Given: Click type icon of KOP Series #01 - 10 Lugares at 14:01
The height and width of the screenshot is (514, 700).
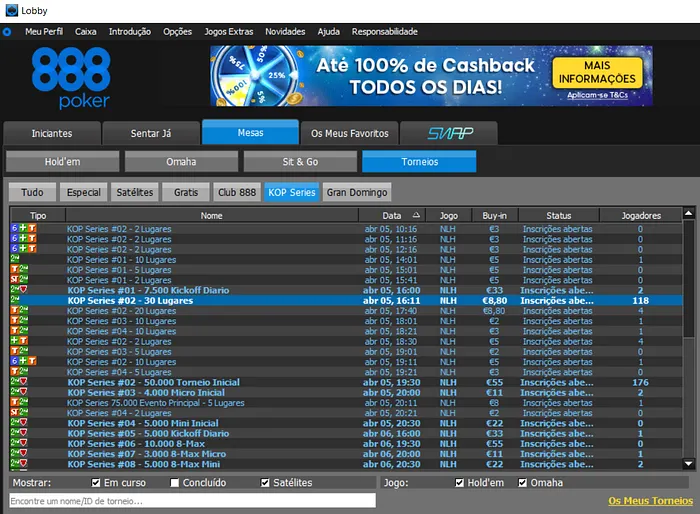Looking at the screenshot, I should [x=15, y=259].
